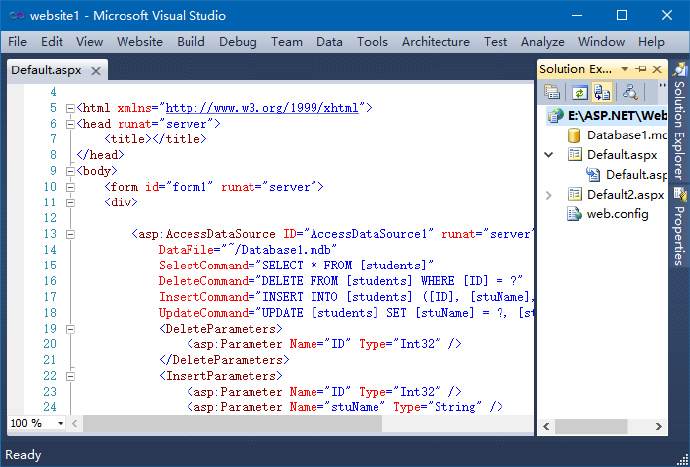The image size is (690, 467).
Task: Open the View menu
Action: coord(89,42)
